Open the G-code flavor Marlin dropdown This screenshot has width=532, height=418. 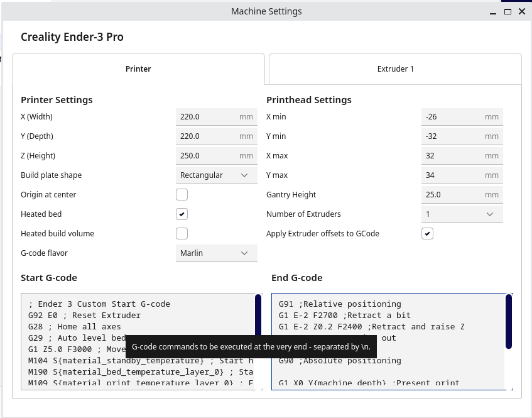(x=217, y=253)
